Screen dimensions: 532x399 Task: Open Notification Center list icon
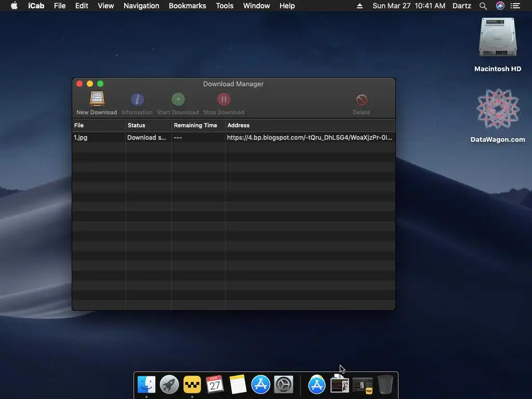[x=515, y=6]
